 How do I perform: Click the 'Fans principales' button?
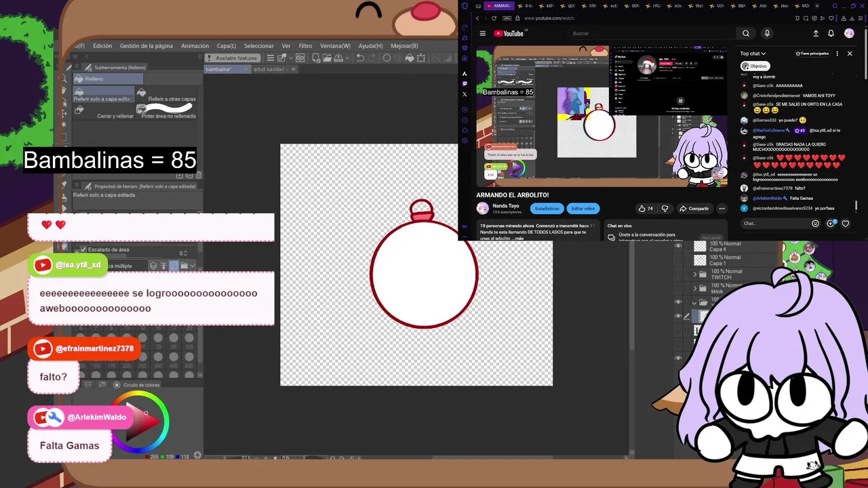812,54
